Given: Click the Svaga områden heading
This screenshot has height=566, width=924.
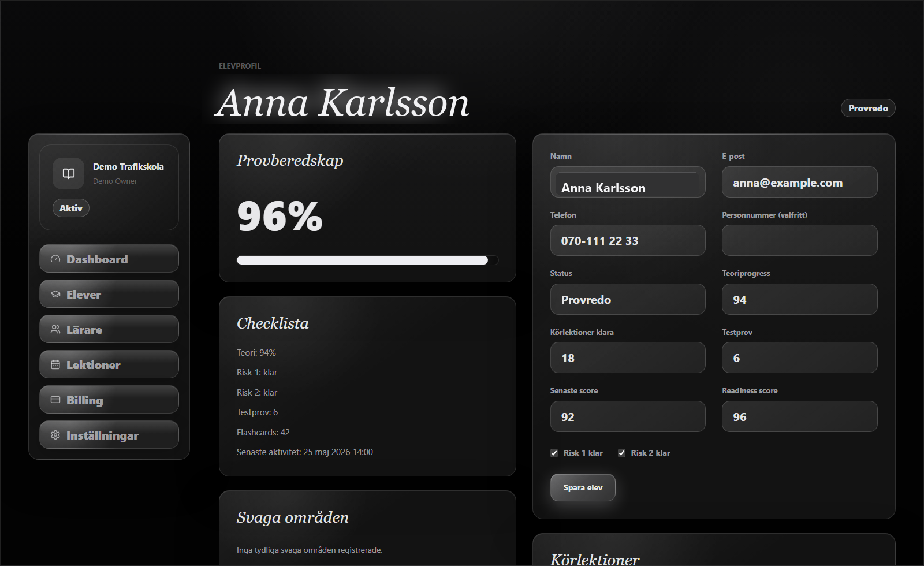Looking at the screenshot, I should (293, 517).
